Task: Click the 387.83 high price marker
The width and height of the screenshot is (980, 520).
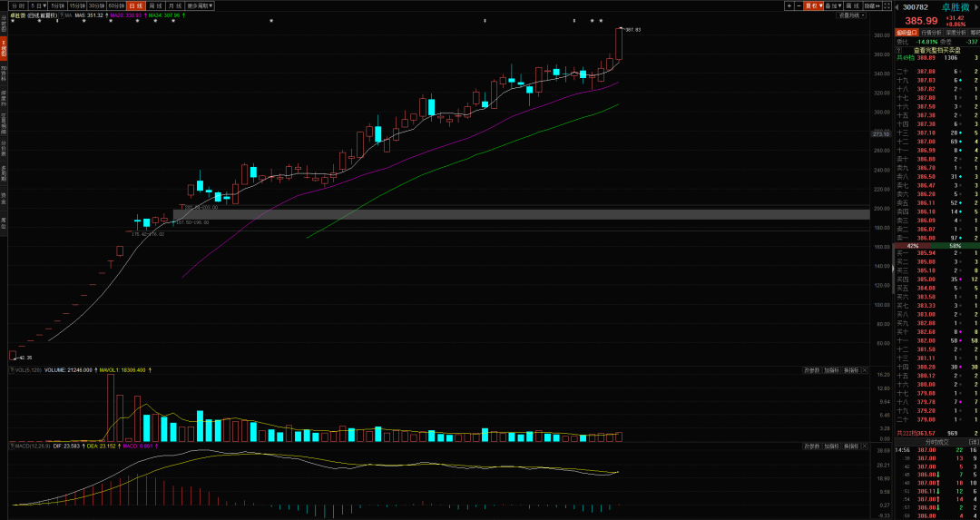Action: 632,29
